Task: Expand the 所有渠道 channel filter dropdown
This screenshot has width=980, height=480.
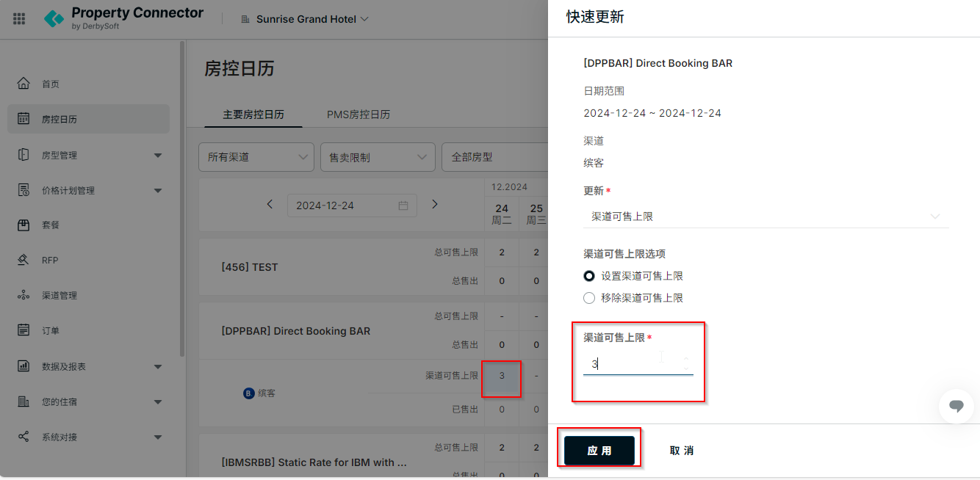Action: 256,157
